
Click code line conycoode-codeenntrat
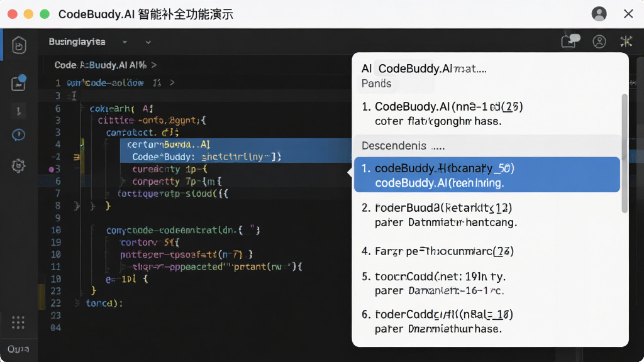coord(183,230)
